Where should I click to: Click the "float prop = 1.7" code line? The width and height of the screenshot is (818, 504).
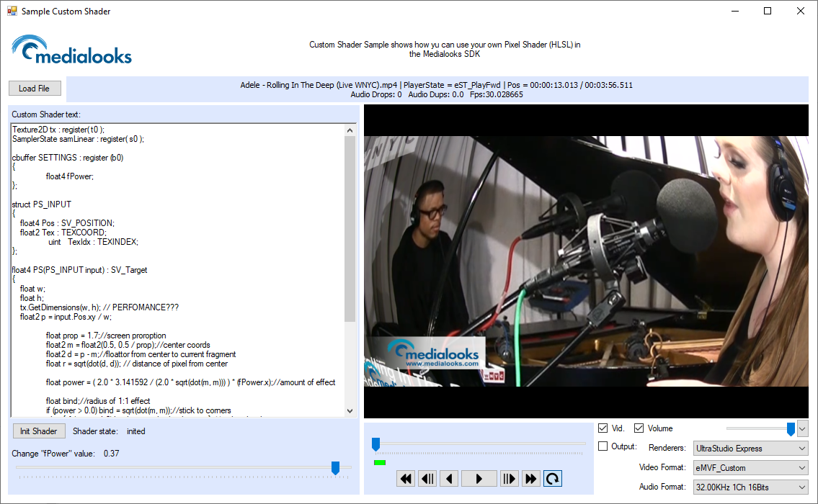(106, 336)
